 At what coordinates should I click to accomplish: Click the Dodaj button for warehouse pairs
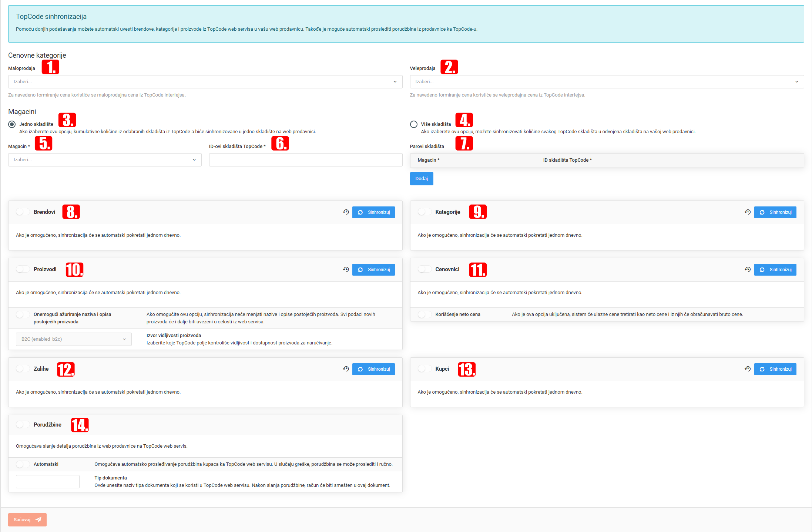click(422, 179)
